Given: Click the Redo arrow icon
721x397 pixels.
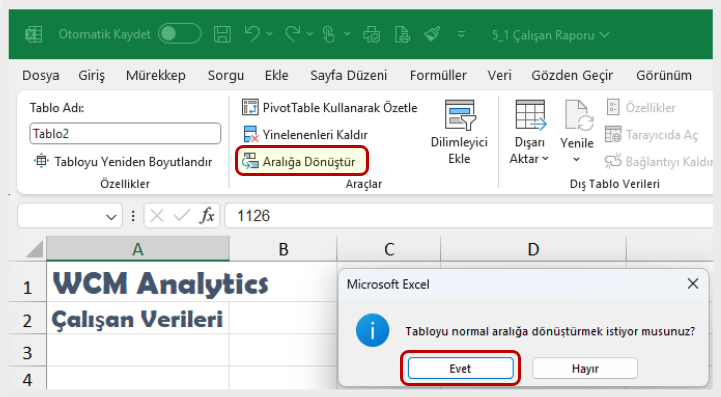Looking at the screenshot, I should pyautogui.click(x=293, y=35).
